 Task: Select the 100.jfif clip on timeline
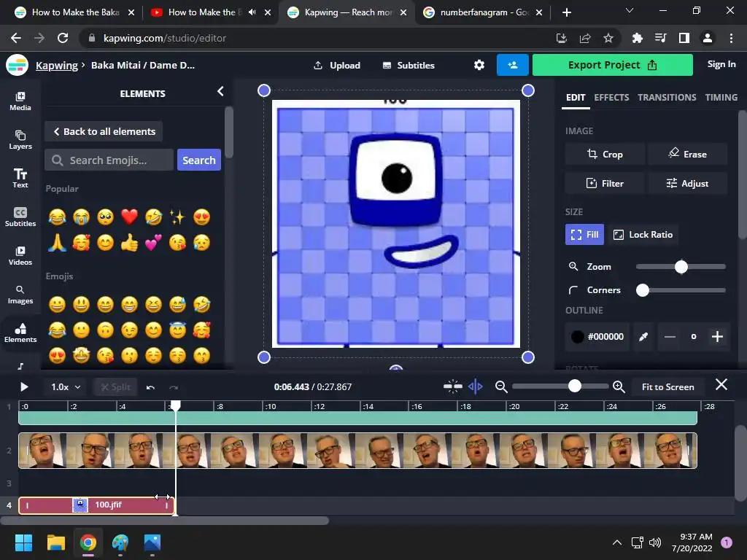97,505
